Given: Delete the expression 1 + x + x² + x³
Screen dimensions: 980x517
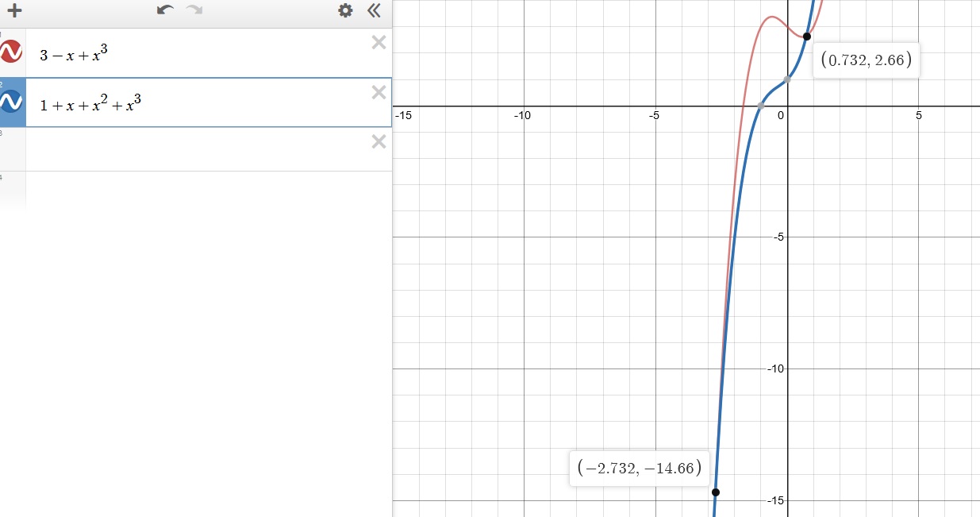Looking at the screenshot, I should pos(379,92).
